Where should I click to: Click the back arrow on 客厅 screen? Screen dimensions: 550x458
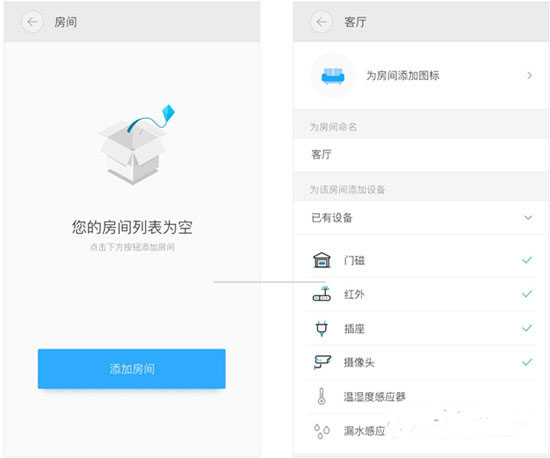point(321,22)
